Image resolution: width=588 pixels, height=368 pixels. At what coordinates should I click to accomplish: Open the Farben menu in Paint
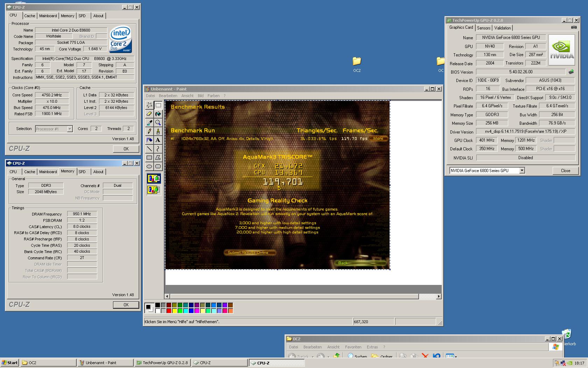pos(213,96)
